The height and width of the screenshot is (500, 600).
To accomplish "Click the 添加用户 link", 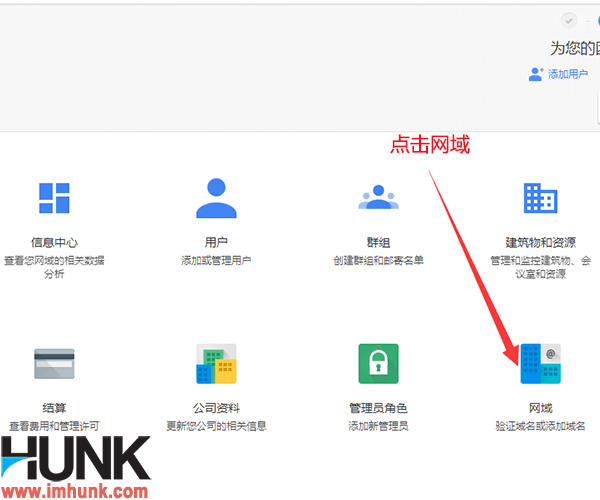I will coord(568,74).
